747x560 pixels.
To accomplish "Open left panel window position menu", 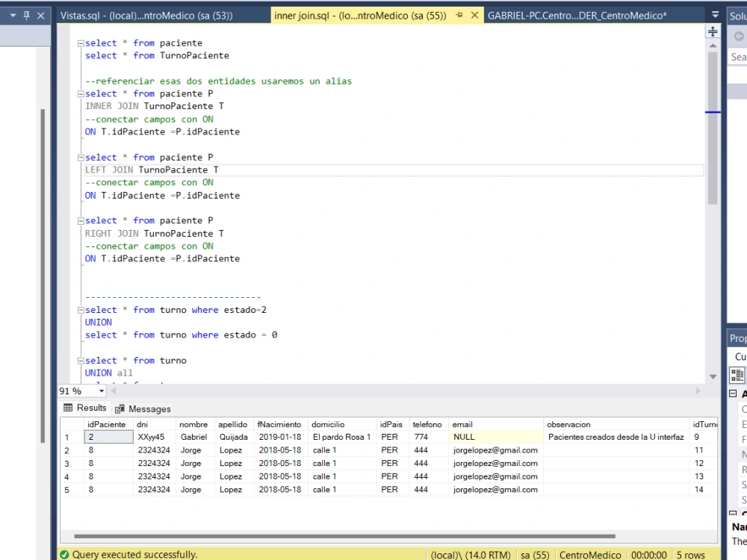I will (x=13, y=16).
